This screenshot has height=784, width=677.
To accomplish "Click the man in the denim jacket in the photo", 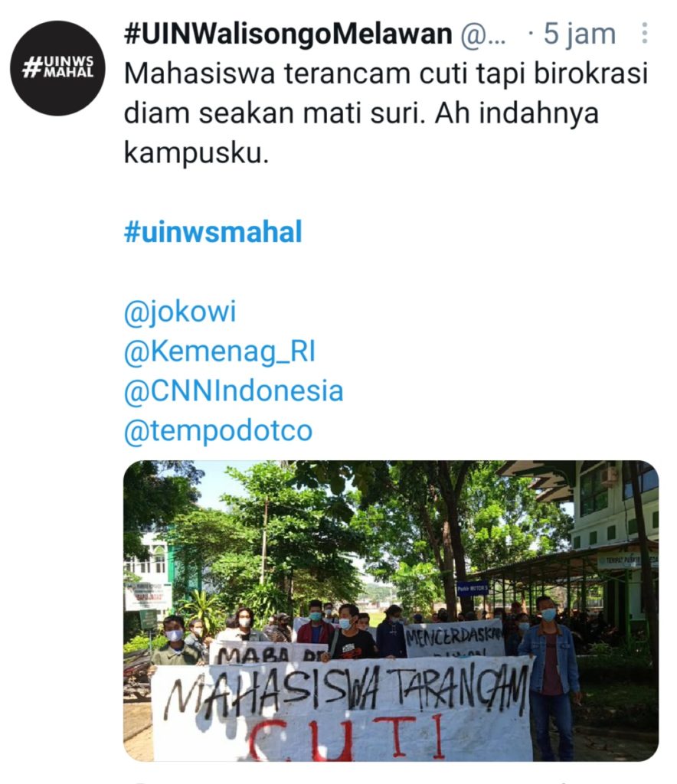I will [550, 676].
